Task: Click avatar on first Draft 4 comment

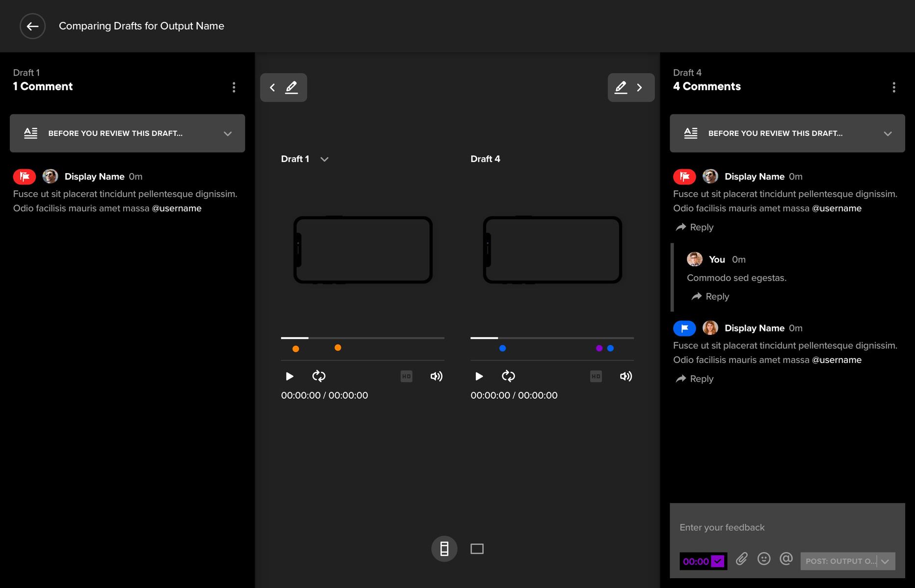Action: [710, 177]
